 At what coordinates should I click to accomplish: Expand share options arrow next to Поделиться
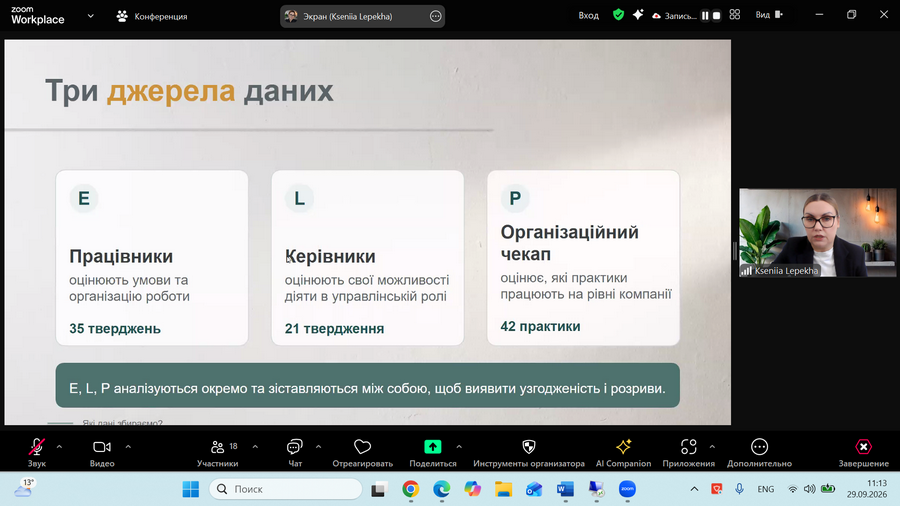coord(459,446)
